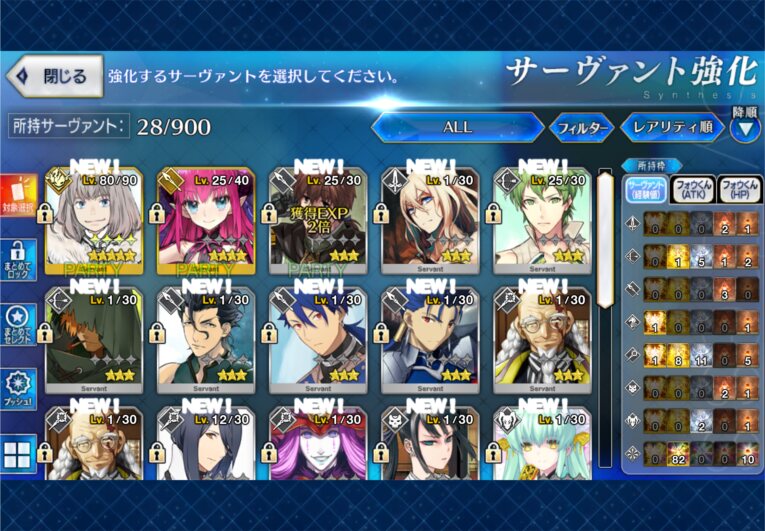765x531 pixels.
Task: Click the Caster class icon in the ember inventory
Action: 633,355
